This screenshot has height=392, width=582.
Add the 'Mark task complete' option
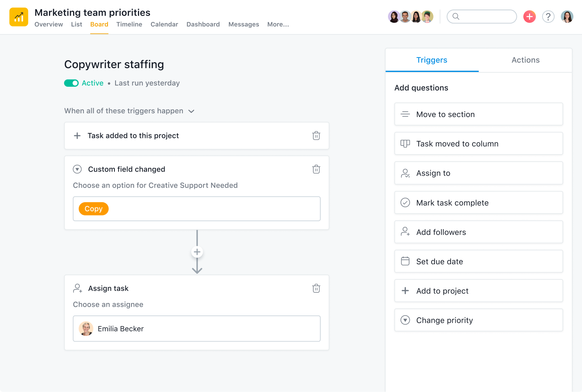pos(478,203)
